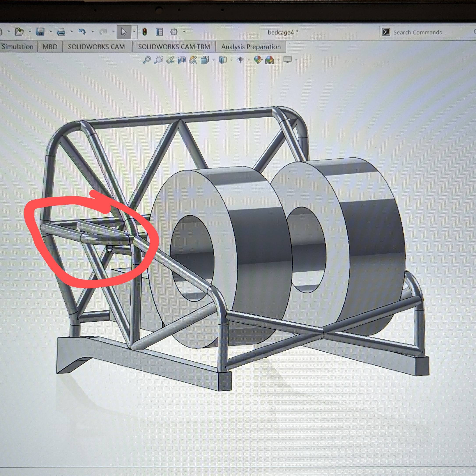The height and width of the screenshot is (476, 476).
Task: Click the Display Style cube icon
Action: pyautogui.click(x=223, y=60)
